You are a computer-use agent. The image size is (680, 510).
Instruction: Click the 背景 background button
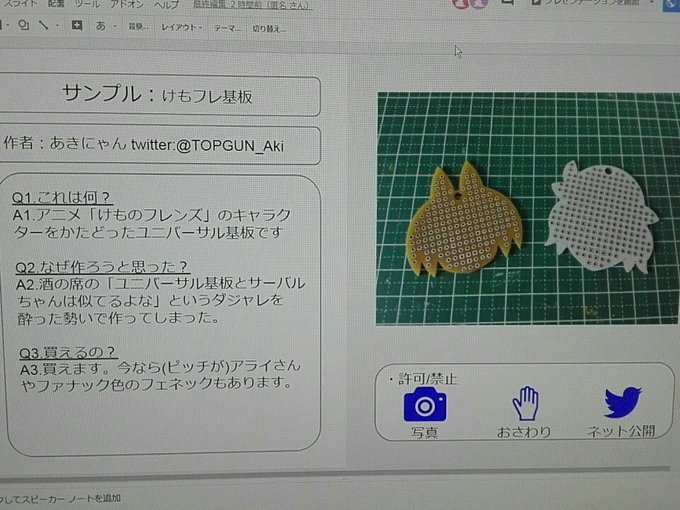[138, 27]
